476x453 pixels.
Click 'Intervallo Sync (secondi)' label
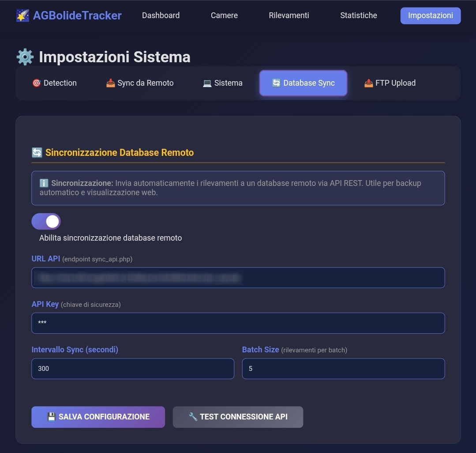75,350
